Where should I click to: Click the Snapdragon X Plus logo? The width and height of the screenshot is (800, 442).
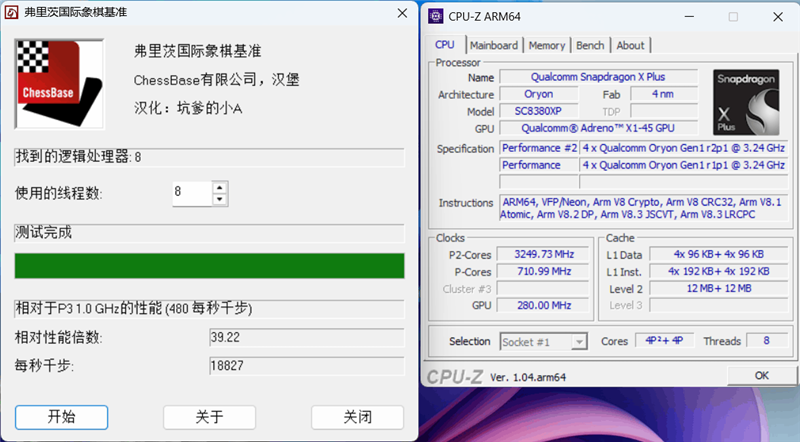coord(746,102)
